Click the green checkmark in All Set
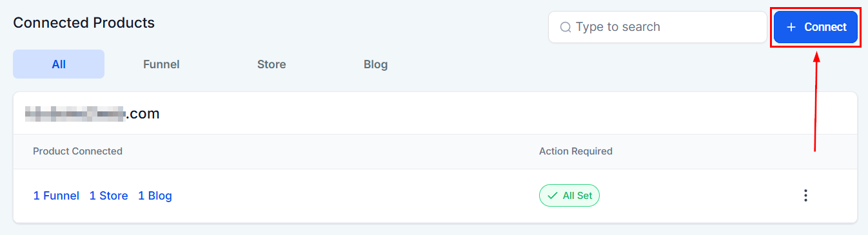The height and width of the screenshot is (235, 868). [552, 196]
